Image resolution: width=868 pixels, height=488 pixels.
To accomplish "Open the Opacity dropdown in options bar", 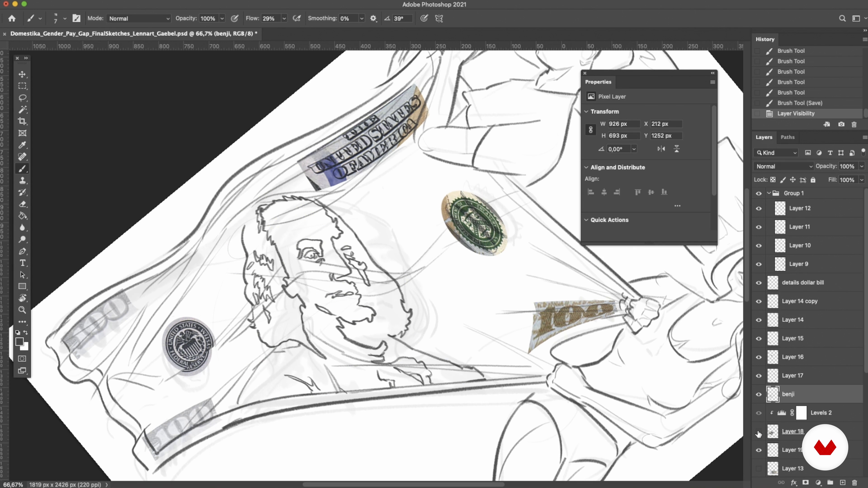I will [x=222, y=19].
